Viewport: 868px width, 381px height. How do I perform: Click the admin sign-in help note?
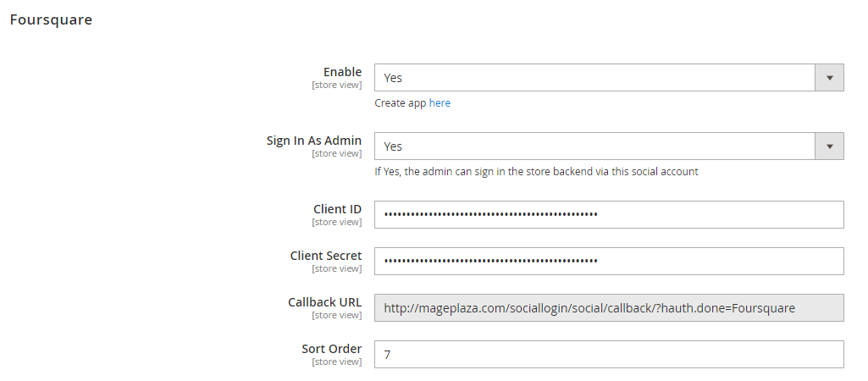click(x=537, y=172)
